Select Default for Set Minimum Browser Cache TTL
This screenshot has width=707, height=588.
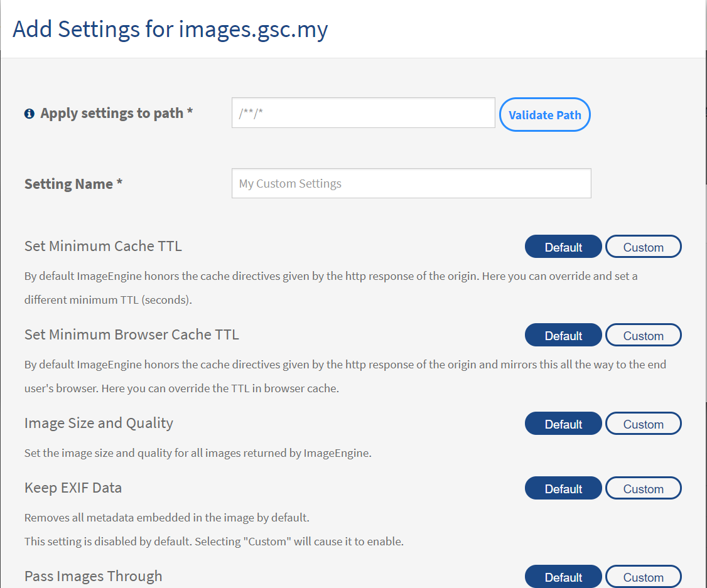tap(563, 336)
